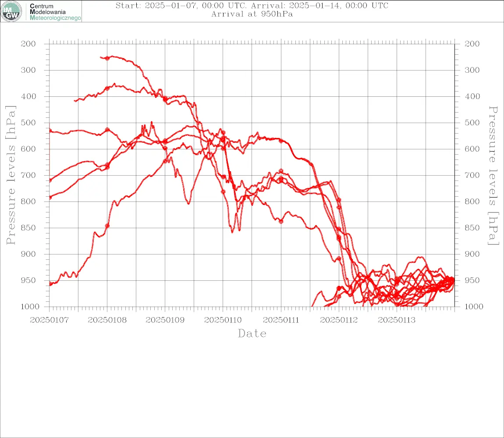The image size is (504, 438).
Task: Click the Centrum Modelowania Meteorologicznego text
Action: click(55, 12)
